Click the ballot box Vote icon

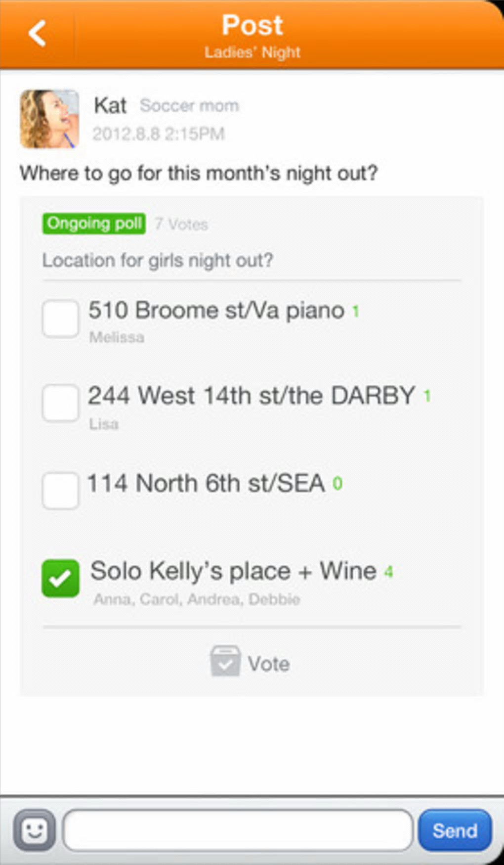tap(225, 661)
